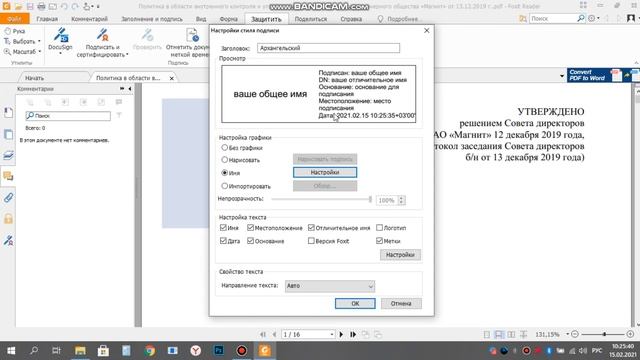
Task: Open Подписать и сертифицировать tool
Action: [102, 42]
